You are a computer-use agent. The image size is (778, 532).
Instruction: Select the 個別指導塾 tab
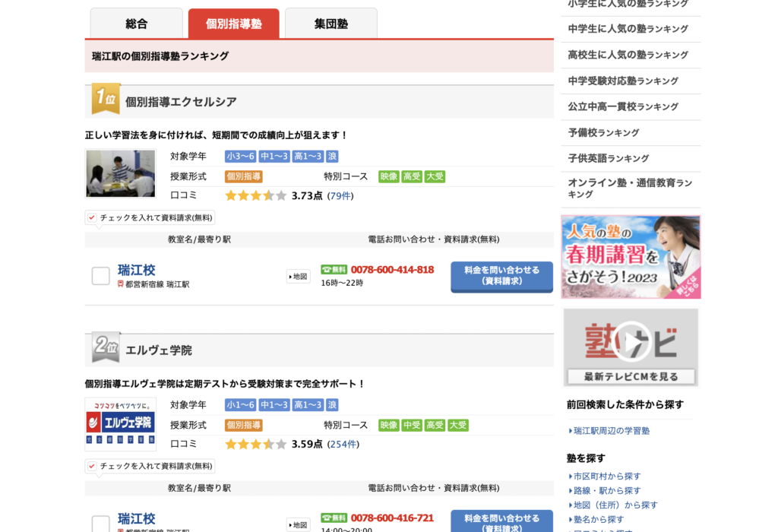pos(234,24)
